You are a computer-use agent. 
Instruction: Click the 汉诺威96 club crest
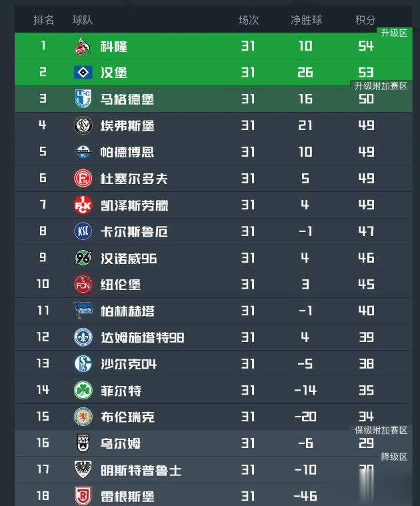83,258
